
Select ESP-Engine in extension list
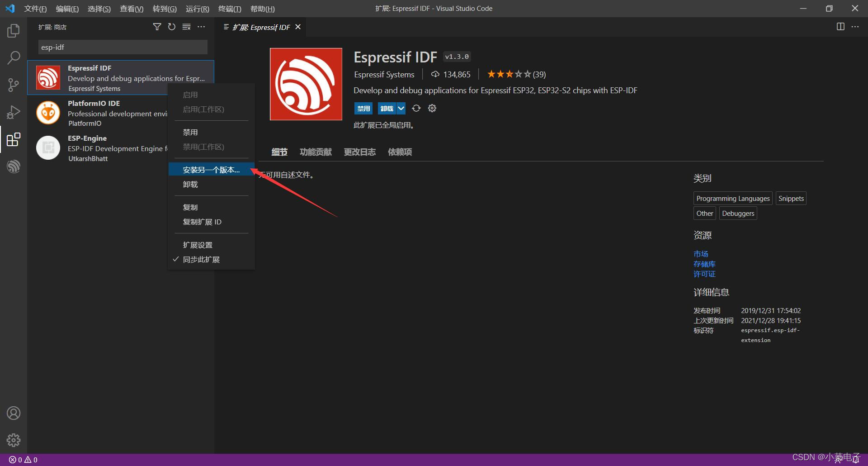click(121, 148)
